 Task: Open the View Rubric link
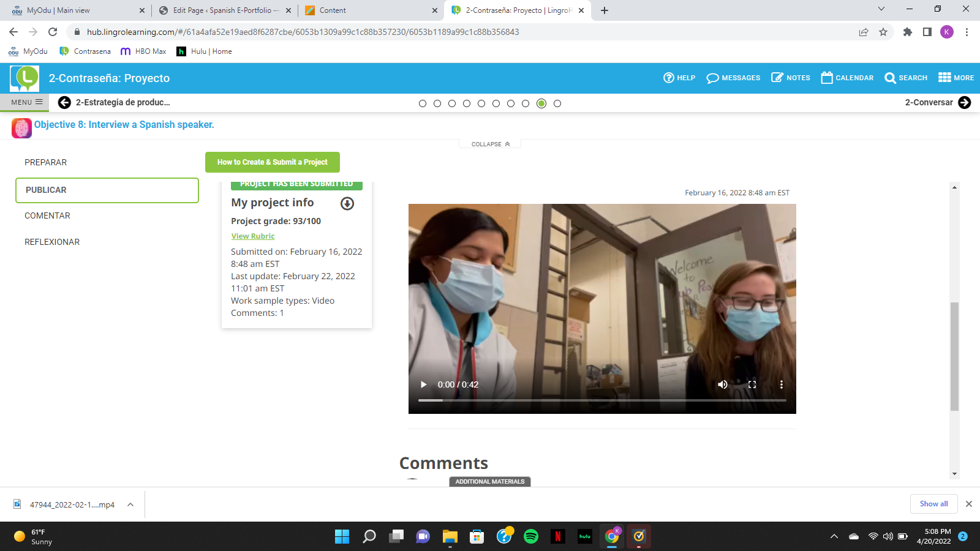coord(253,236)
